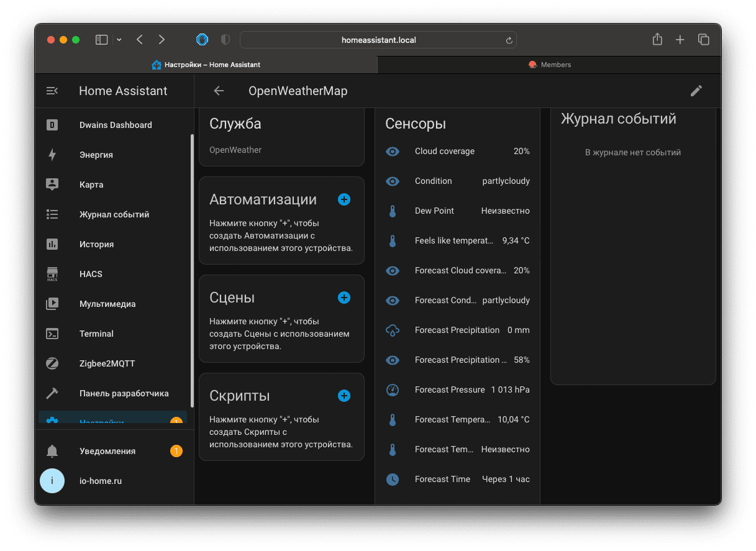Screen dimensions: 756x551
Task: Click the Forecast Precipitation rain icon
Action: [393, 330]
